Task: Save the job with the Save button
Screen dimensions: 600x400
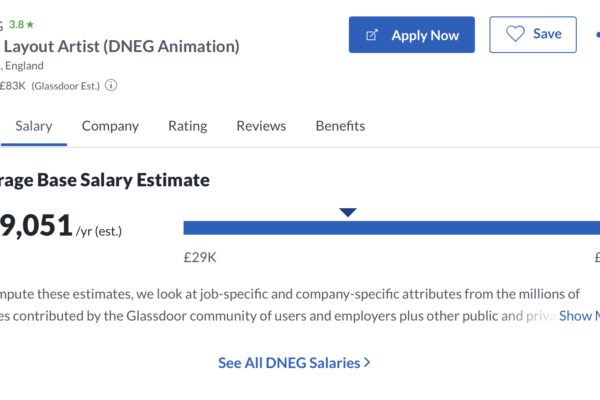Action: [x=533, y=34]
